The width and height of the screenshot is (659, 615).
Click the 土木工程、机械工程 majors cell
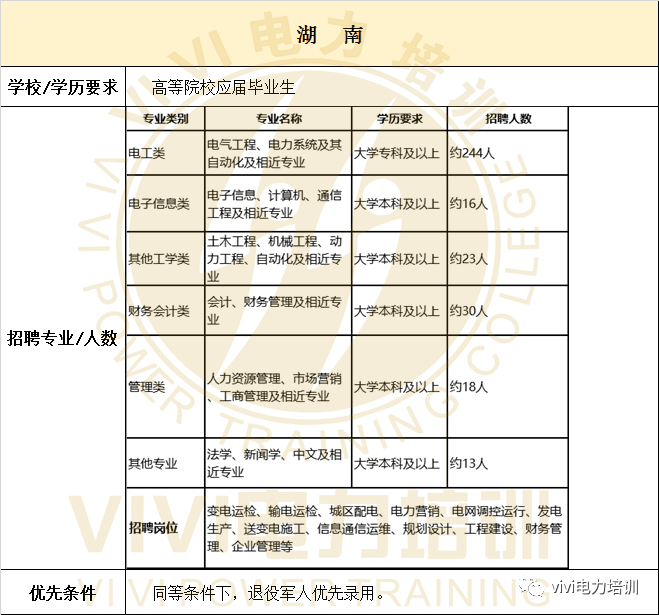pos(278,259)
